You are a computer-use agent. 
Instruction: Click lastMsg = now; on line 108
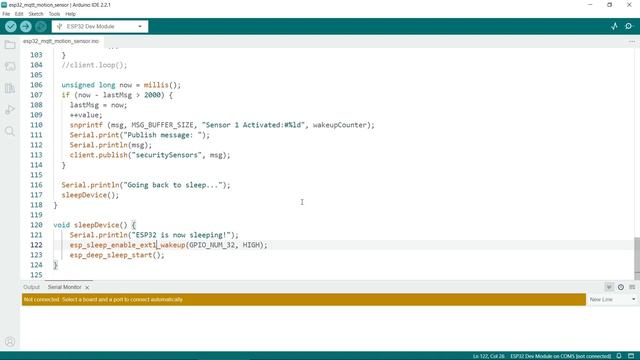coord(98,105)
